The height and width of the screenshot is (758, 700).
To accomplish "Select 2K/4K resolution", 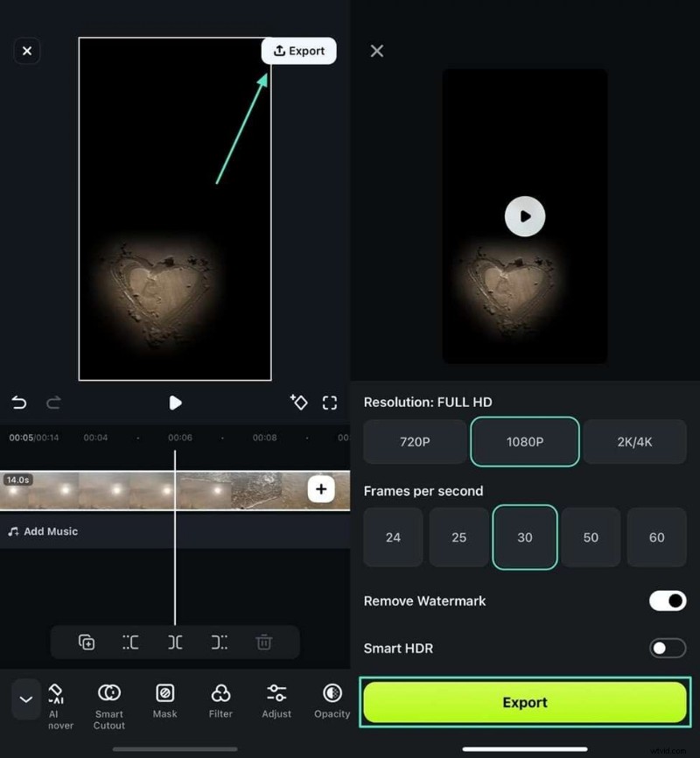I will pos(635,442).
